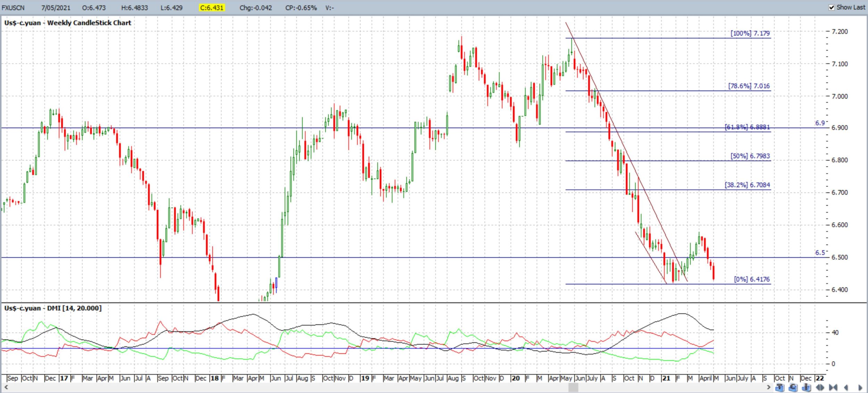The image size is (868, 393).
Task: Click the '19' year marker on time axis
Action: (365, 378)
